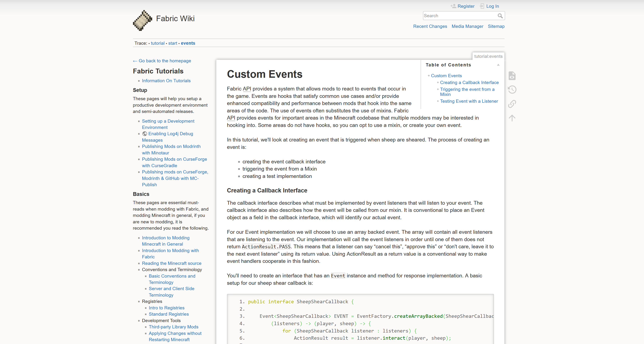Click code line public interface SheepShearCallback
The height and width of the screenshot is (344, 644).
tap(301, 301)
